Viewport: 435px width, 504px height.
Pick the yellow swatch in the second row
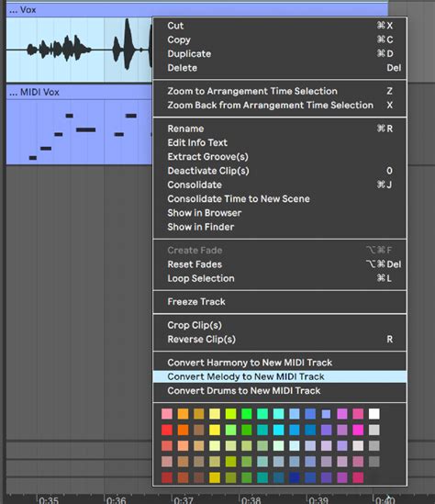pyautogui.click(x=215, y=430)
